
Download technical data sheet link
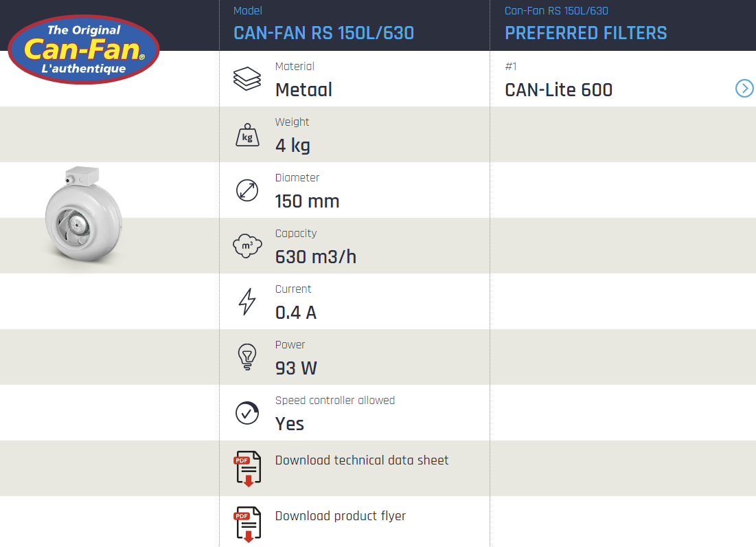[x=362, y=460]
